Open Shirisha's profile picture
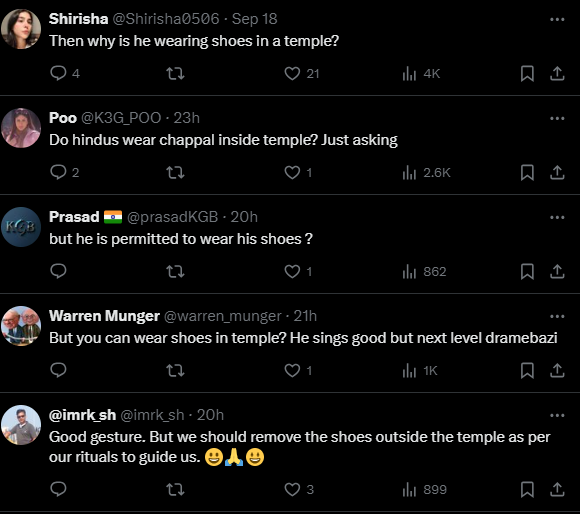The width and height of the screenshot is (580, 514). (x=21, y=29)
